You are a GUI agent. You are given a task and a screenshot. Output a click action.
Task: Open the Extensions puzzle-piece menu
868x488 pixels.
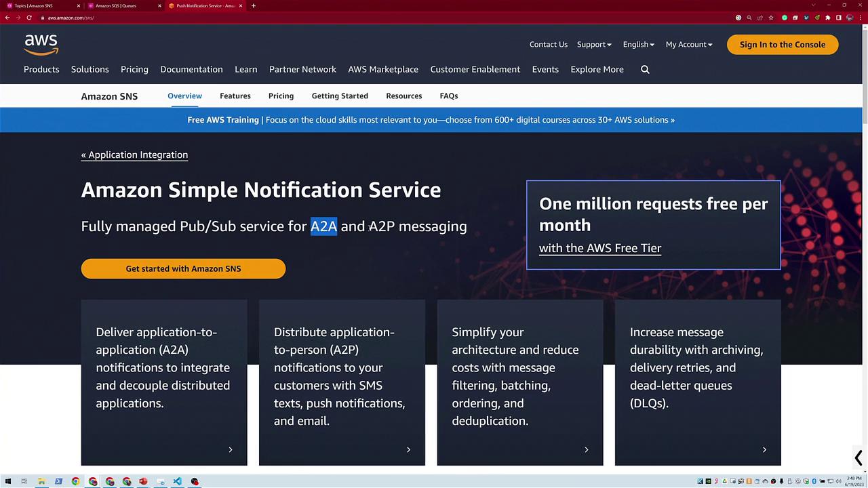coord(828,18)
